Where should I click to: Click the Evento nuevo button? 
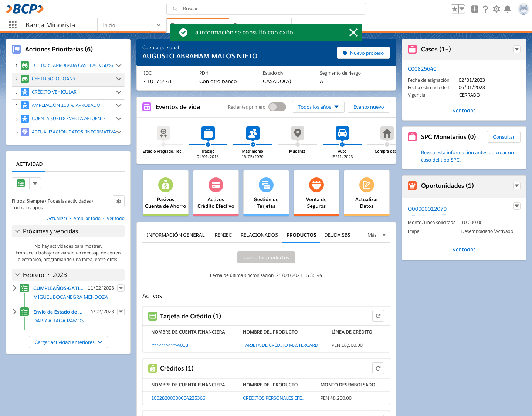[x=369, y=107]
